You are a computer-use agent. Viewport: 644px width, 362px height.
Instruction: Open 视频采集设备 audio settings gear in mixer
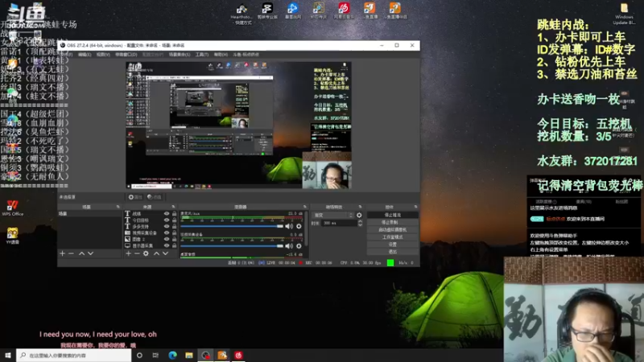(299, 246)
